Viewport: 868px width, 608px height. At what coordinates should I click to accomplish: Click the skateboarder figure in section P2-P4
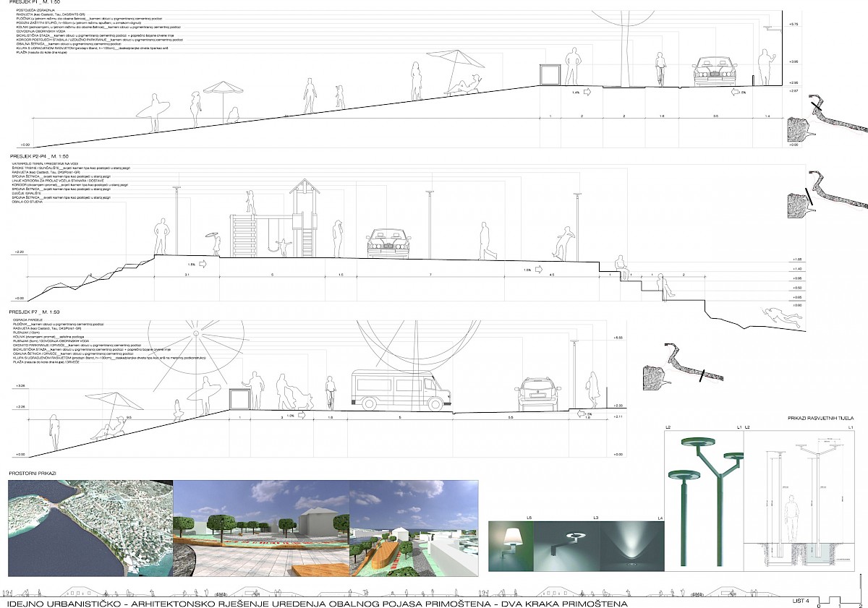[562, 243]
